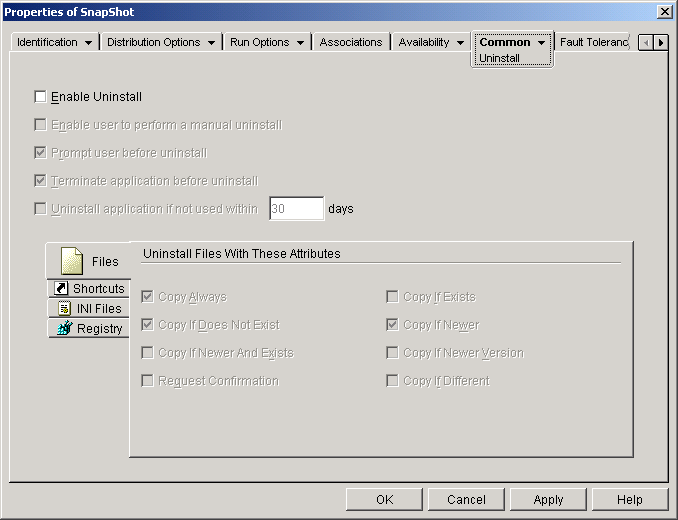
Task: Expand the Common tab dropdown arrow
Action: [x=541, y=43]
